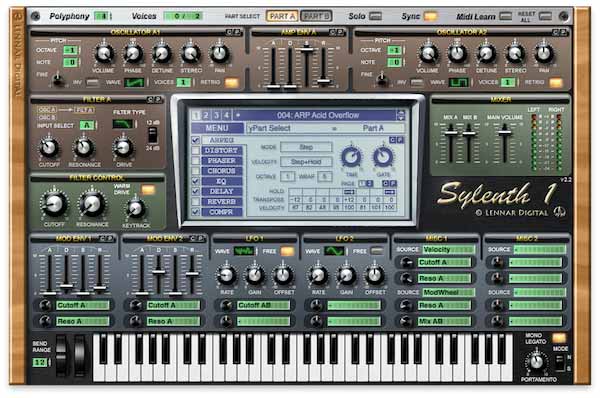The height and width of the screenshot is (398, 600).
Task: Open the arpeggiator Velocity dropdown showing Step+Hold
Action: click(x=306, y=161)
